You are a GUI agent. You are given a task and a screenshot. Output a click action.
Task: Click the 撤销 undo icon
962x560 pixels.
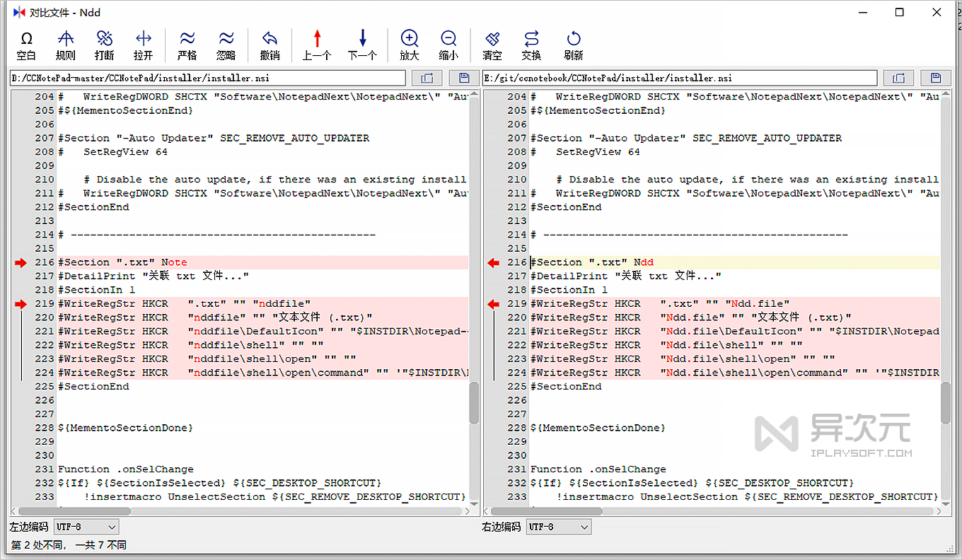point(270,45)
